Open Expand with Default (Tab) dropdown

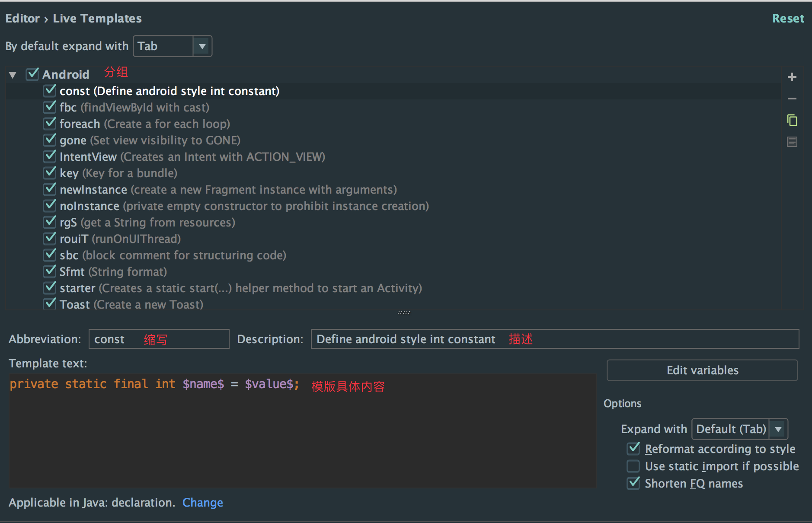[778, 429]
